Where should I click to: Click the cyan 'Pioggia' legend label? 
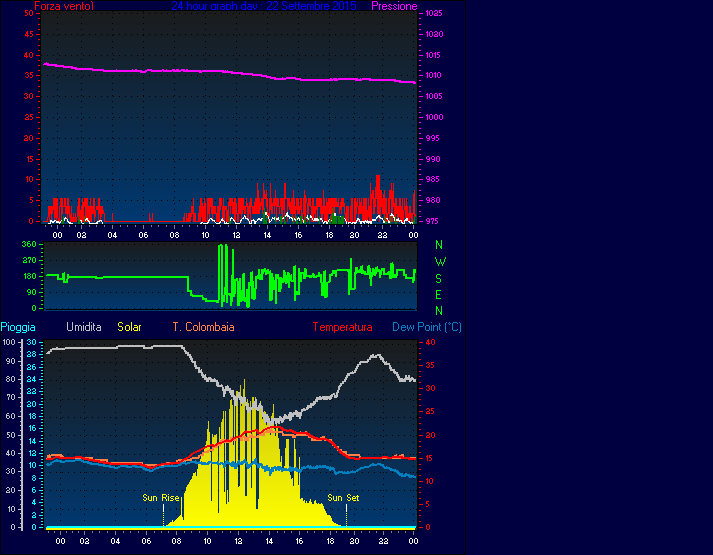coord(18,327)
